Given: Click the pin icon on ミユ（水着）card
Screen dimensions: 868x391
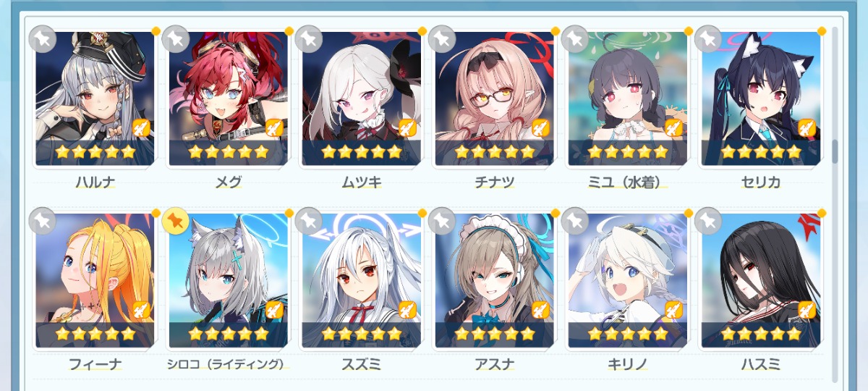Looking at the screenshot, I should click(574, 39).
